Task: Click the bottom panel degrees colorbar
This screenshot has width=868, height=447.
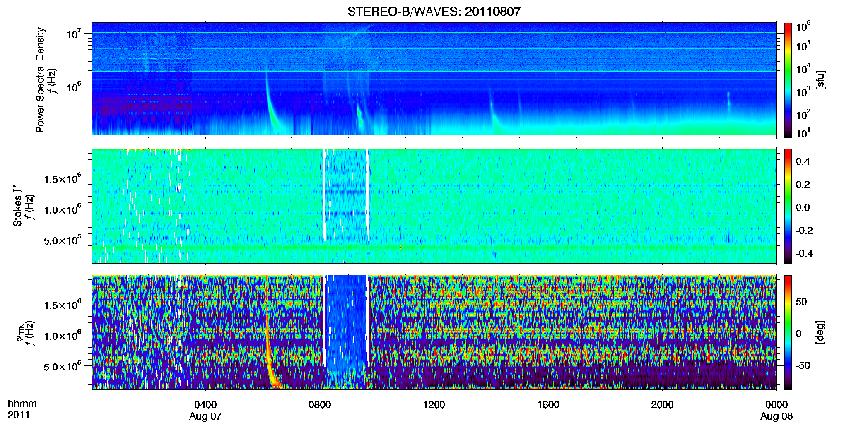Action: click(788, 332)
